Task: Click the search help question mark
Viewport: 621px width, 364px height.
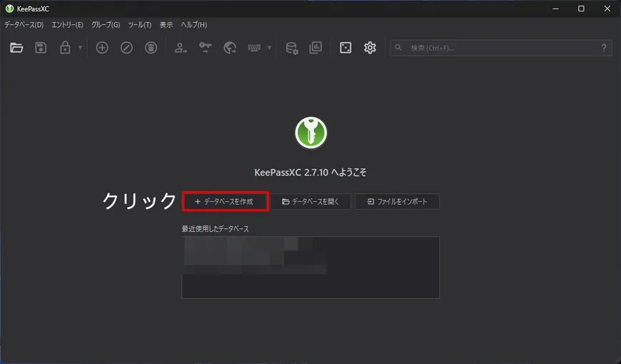Action: click(604, 48)
